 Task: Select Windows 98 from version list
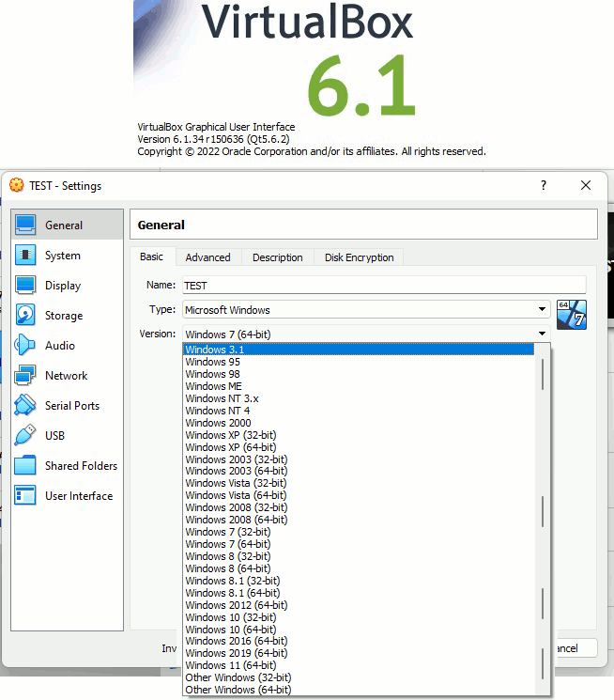click(359, 374)
